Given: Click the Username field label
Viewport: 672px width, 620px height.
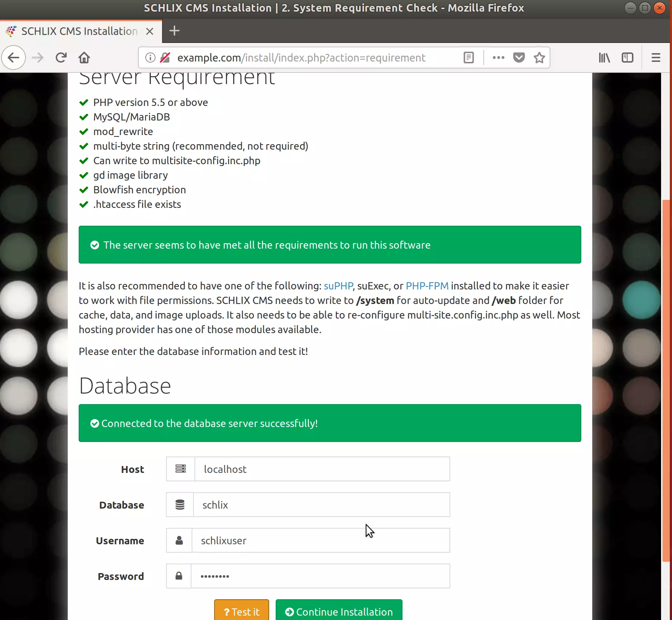Looking at the screenshot, I should [x=120, y=541].
